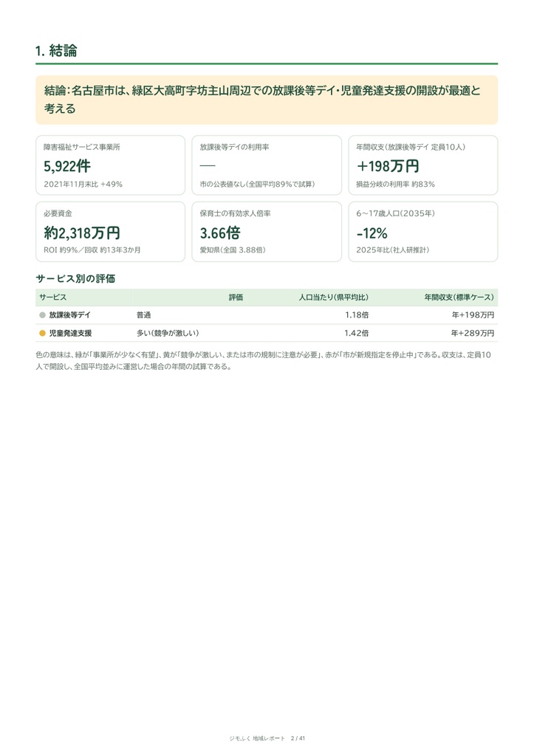Image resolution: width=534 pixels, height=756 pixels.
Task: Click the color legend footnote paragraph
Action: tap(264, 360)
